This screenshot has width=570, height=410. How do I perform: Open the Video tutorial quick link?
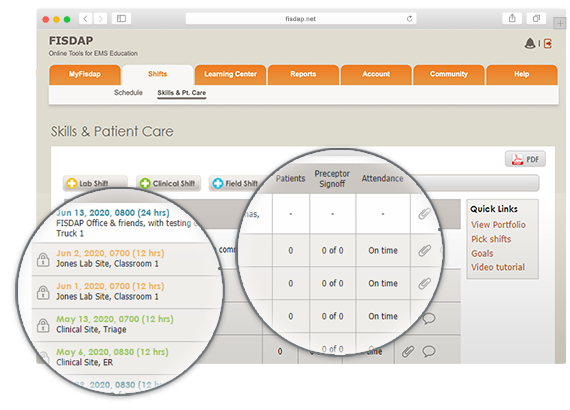(498, 267)
